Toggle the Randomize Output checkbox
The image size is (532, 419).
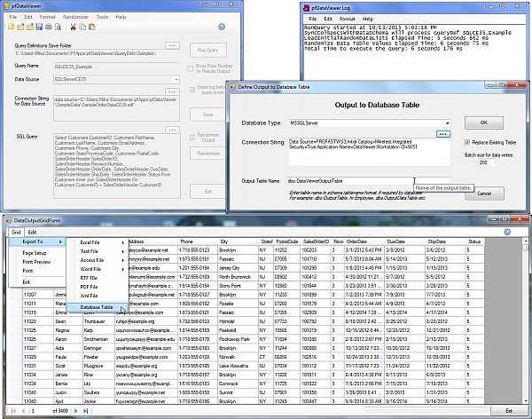pos(192,138)
